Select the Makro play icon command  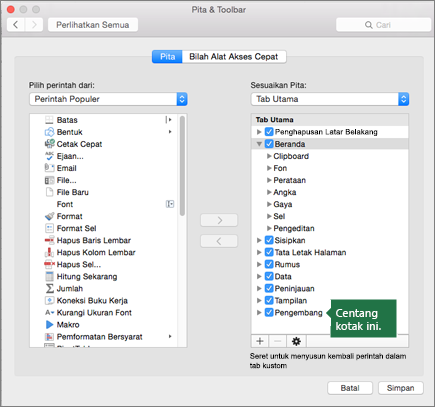click(x=49, y=325)
